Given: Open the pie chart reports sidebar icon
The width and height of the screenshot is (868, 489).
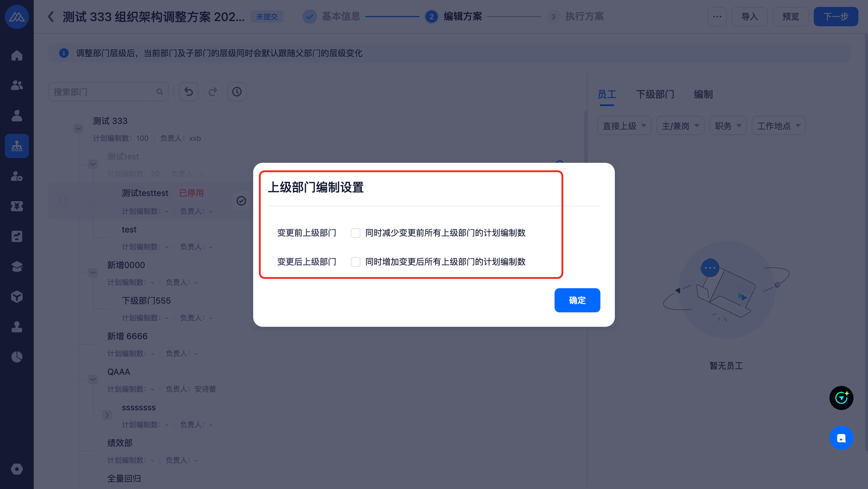Looking at the screenshot, I should [17, 357].
